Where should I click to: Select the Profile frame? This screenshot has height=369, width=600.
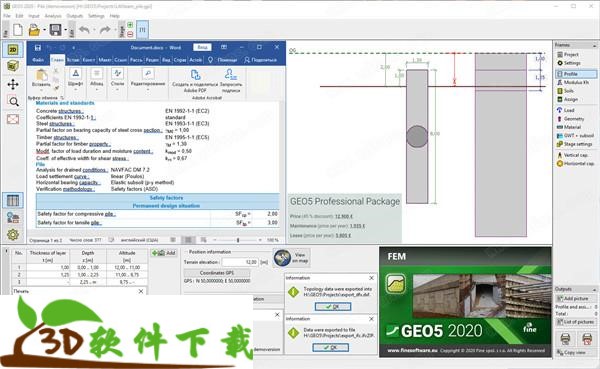tap(576, 73)
